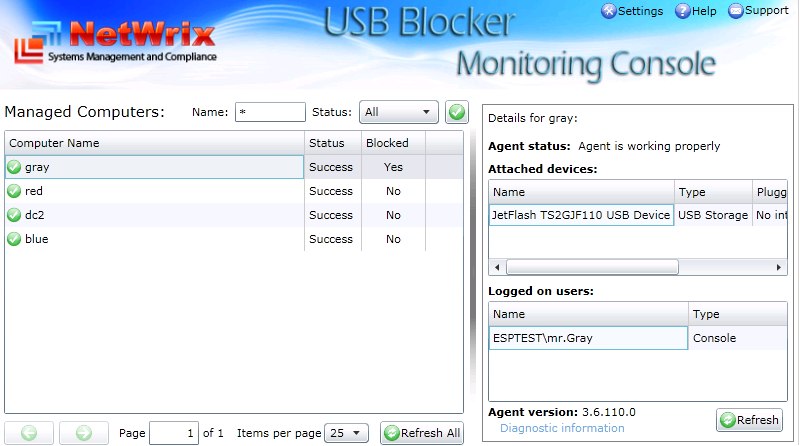Click Console type cell for user

tap(738, 338)
